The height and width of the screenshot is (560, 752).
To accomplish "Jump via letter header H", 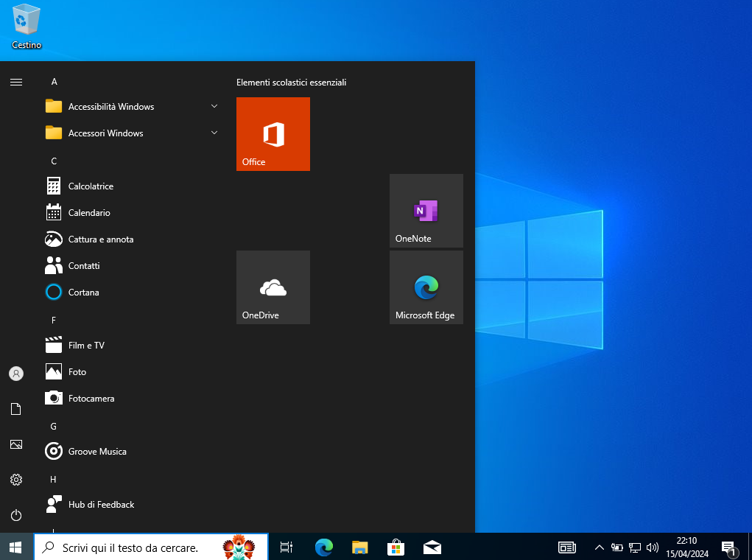I will [53, 480].
